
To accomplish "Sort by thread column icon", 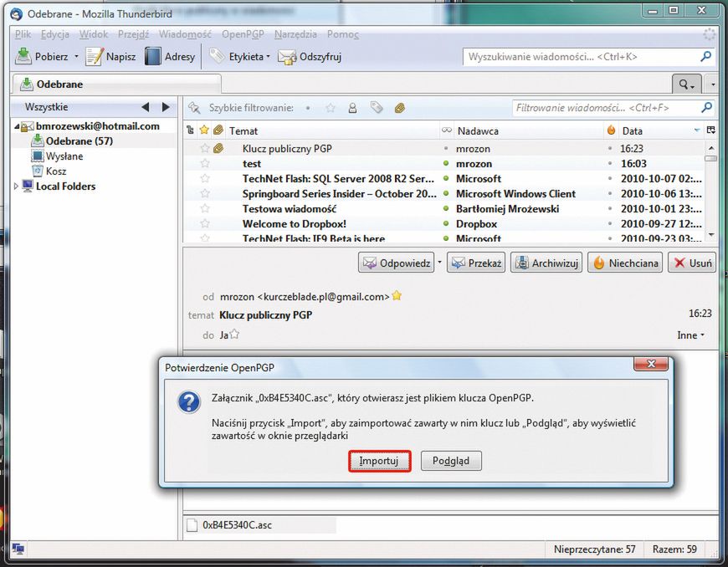I will tap(190, 130).
